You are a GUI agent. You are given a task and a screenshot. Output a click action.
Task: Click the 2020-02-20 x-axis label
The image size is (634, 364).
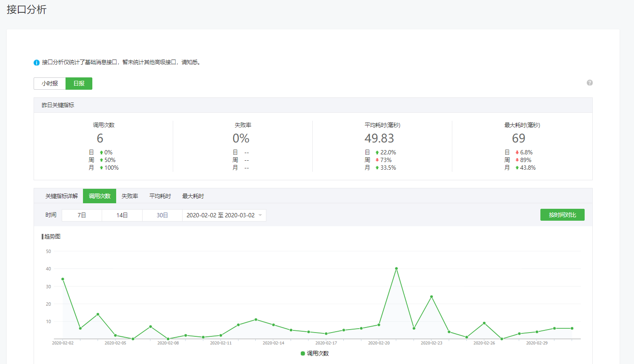(x=379, y=343)
